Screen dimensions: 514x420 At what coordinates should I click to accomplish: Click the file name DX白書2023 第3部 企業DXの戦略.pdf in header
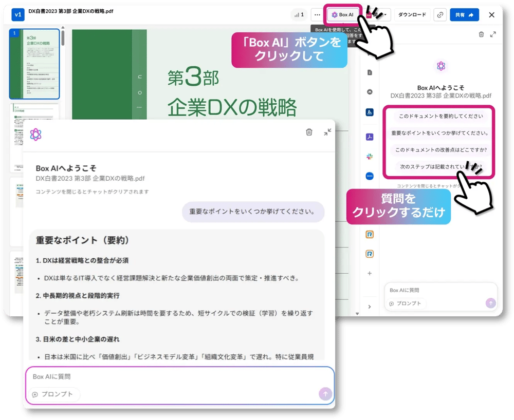click(x=71, y=11)
